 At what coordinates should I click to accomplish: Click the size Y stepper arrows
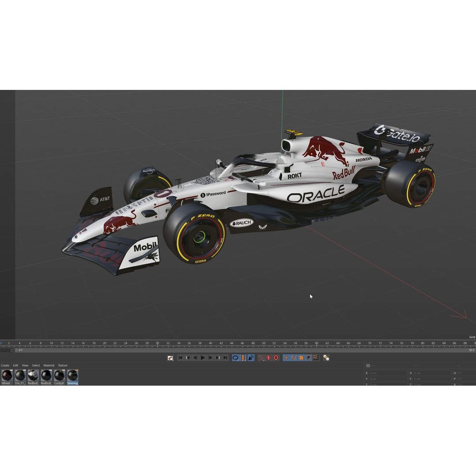click(452, 379)
